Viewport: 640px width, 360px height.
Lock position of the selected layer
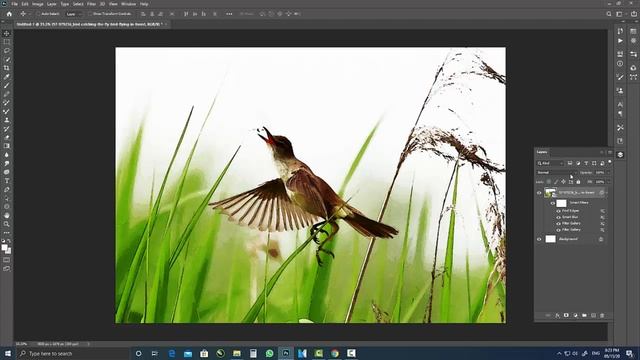[563, 182]
